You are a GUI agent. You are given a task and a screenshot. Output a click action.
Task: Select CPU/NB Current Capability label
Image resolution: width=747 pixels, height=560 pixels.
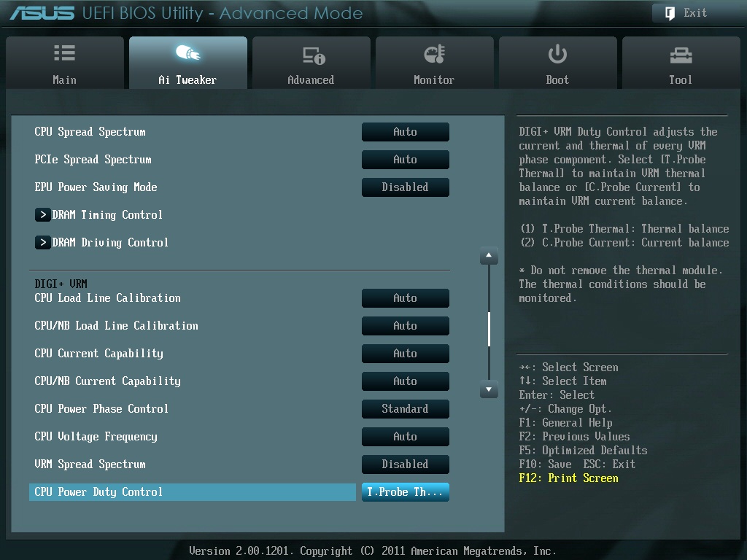coord(108,381)
